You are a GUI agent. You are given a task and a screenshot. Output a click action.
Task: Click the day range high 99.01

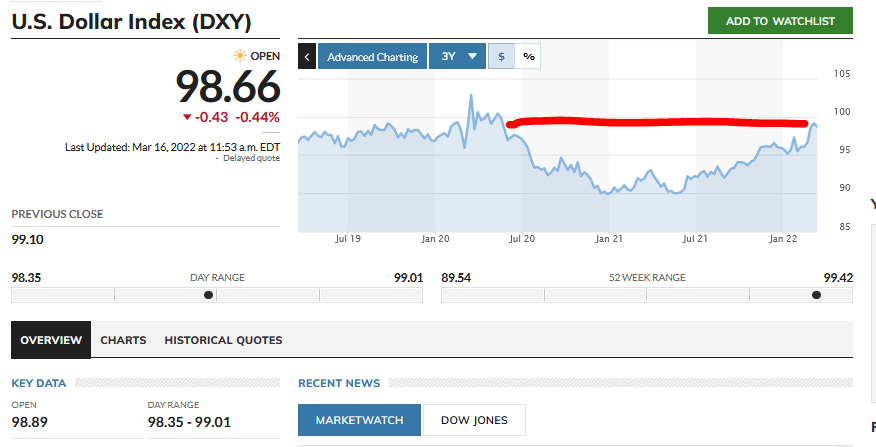coord(408,278)
